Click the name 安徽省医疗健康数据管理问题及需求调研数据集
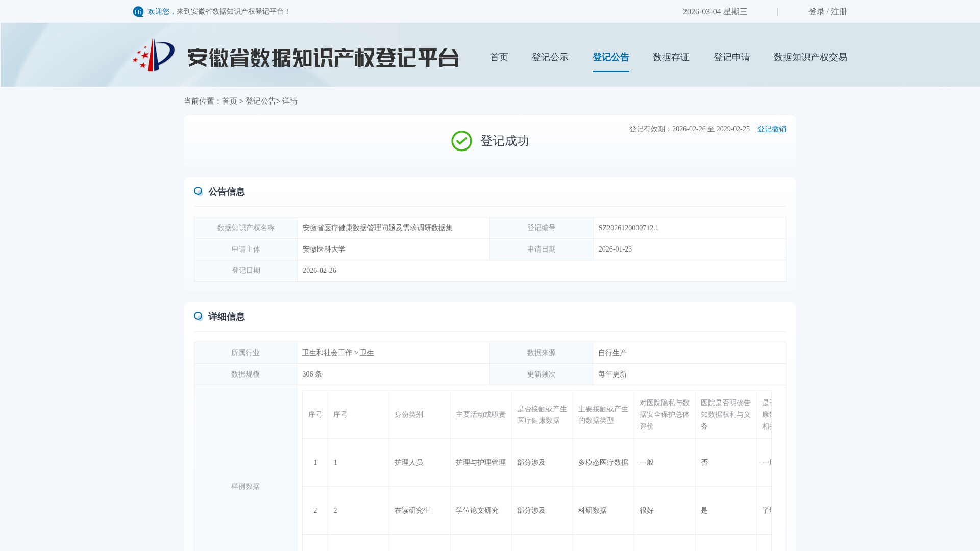980x551 pixels. [x=377, y=228]
